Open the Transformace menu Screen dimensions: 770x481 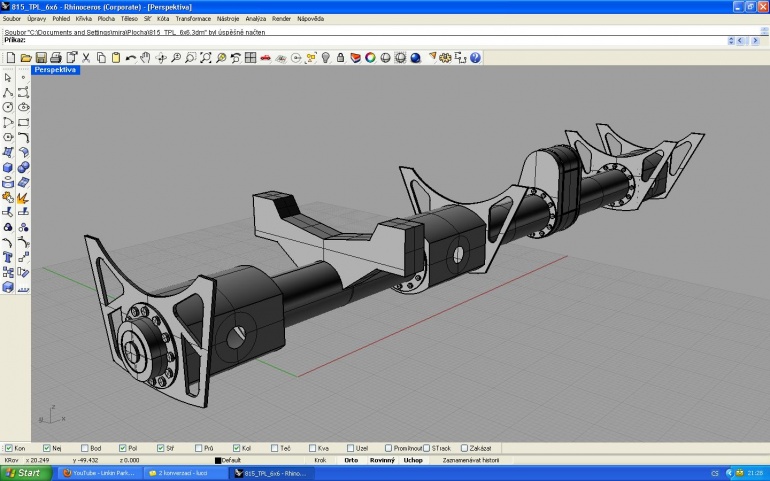(x=193, y=19)
